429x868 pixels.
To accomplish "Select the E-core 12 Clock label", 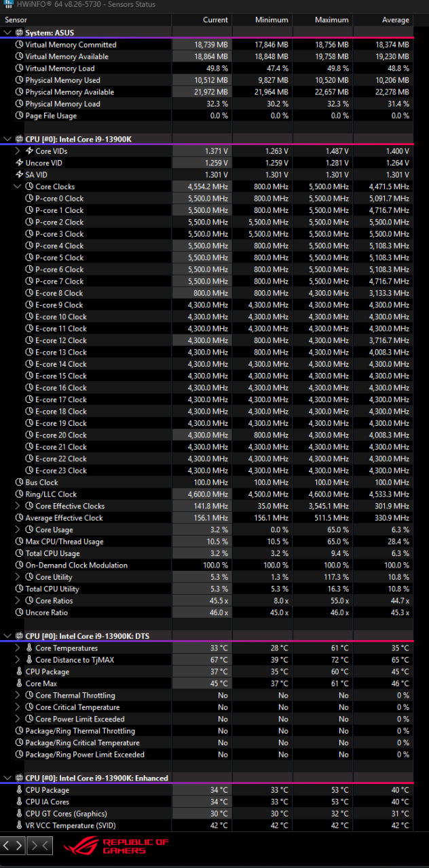I will [61, 340].
